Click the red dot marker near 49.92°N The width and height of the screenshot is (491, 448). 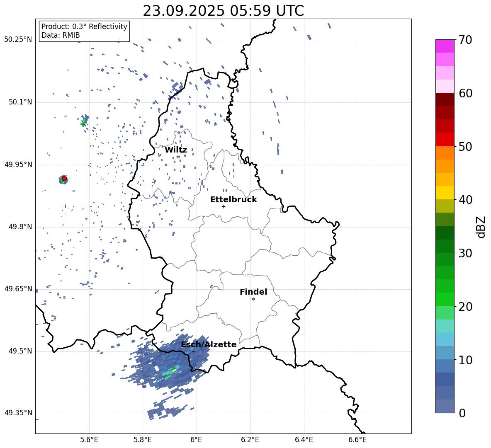[64, 179]
